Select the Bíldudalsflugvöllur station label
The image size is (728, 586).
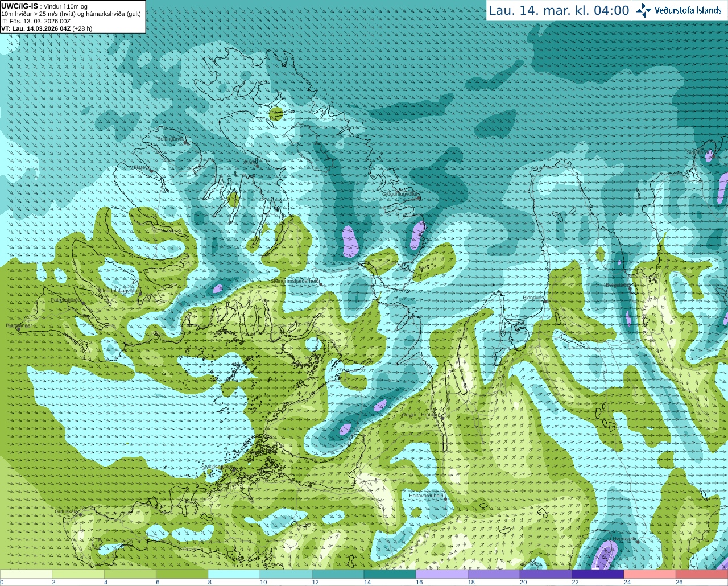pyautogui.click(x=118, y=290)
